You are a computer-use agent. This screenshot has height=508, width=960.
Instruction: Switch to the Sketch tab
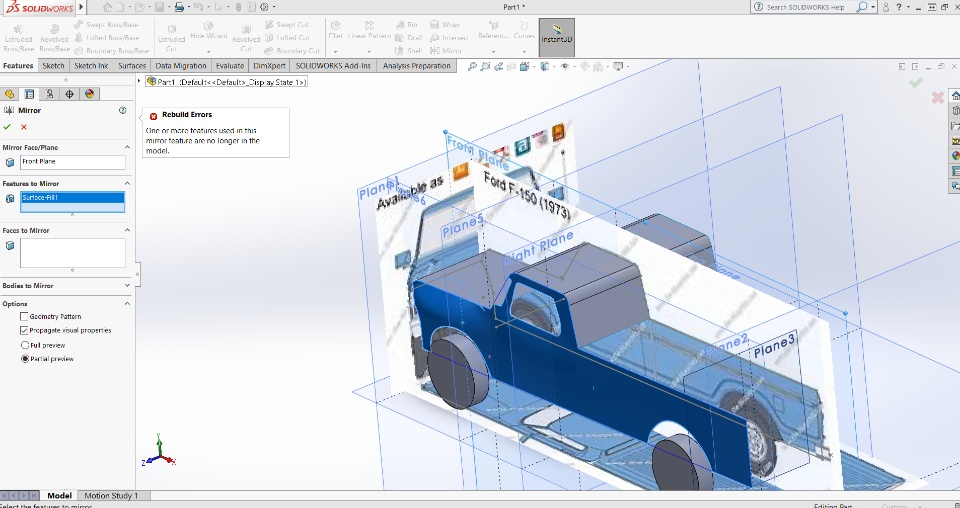tap(53, 66)
